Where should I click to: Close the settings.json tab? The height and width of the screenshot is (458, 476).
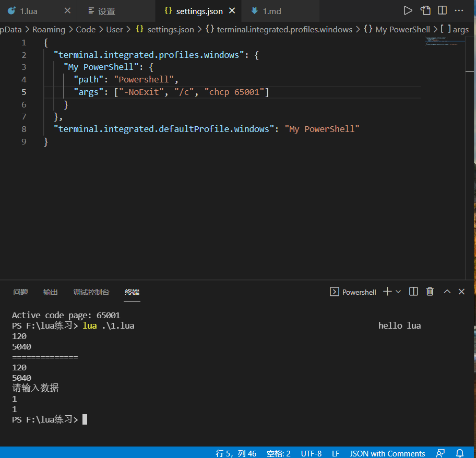tap(232, 11)
